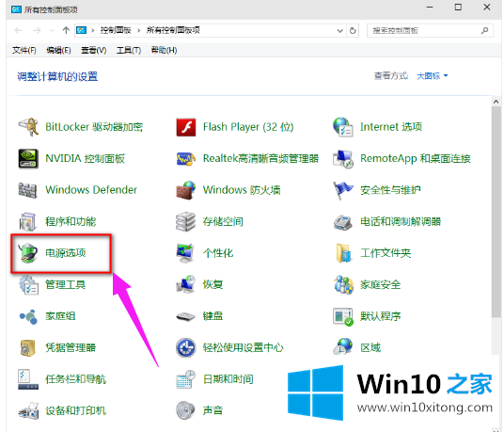Open the 区域 globe clock icon
Viewport: 504px width, 432px height.
click(x=343, y=346)
